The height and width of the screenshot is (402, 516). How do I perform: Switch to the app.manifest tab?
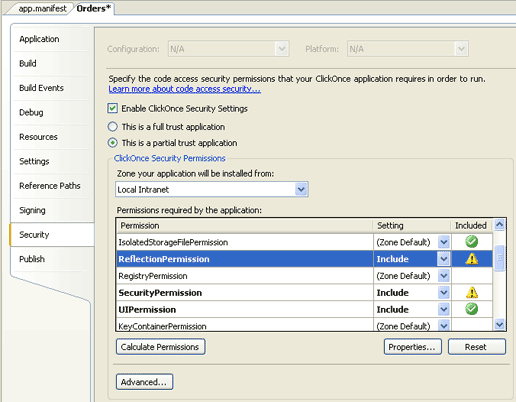click(x=42, y=9)
